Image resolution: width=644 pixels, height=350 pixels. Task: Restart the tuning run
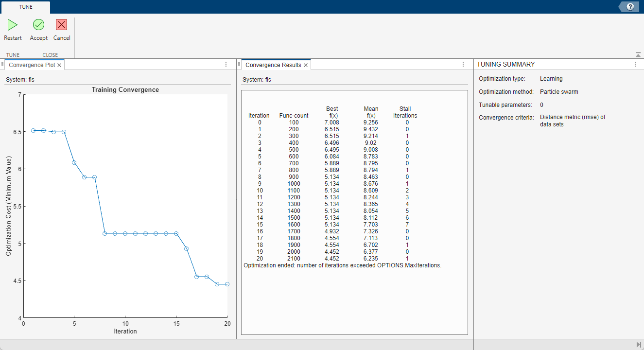(x=13, y=30)
